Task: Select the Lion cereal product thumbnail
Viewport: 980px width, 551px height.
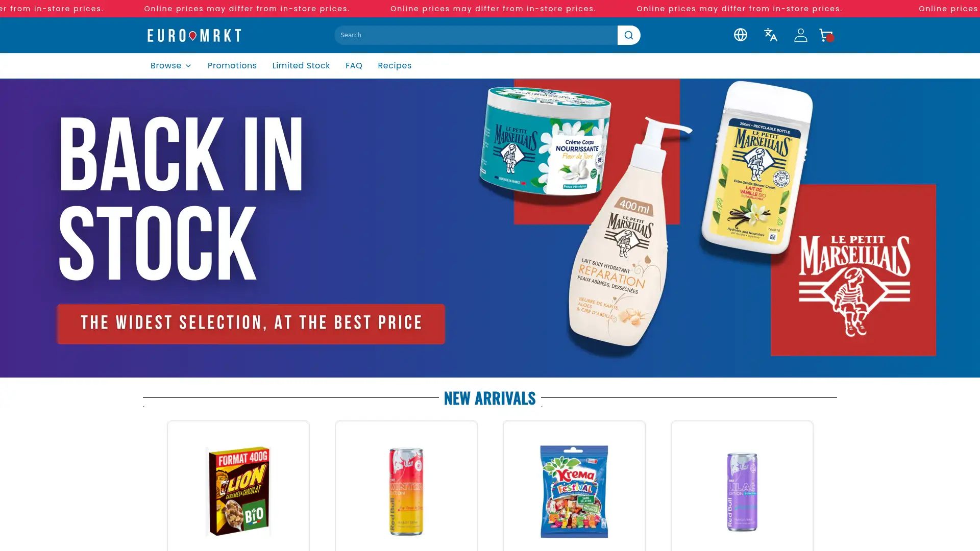Action: click(238, 491)
